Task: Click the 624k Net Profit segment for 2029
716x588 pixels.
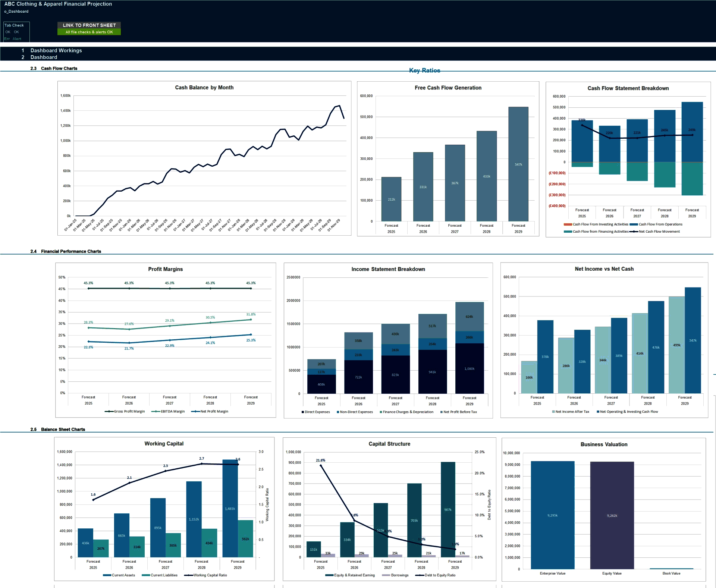Action: [x=470, y=317]
